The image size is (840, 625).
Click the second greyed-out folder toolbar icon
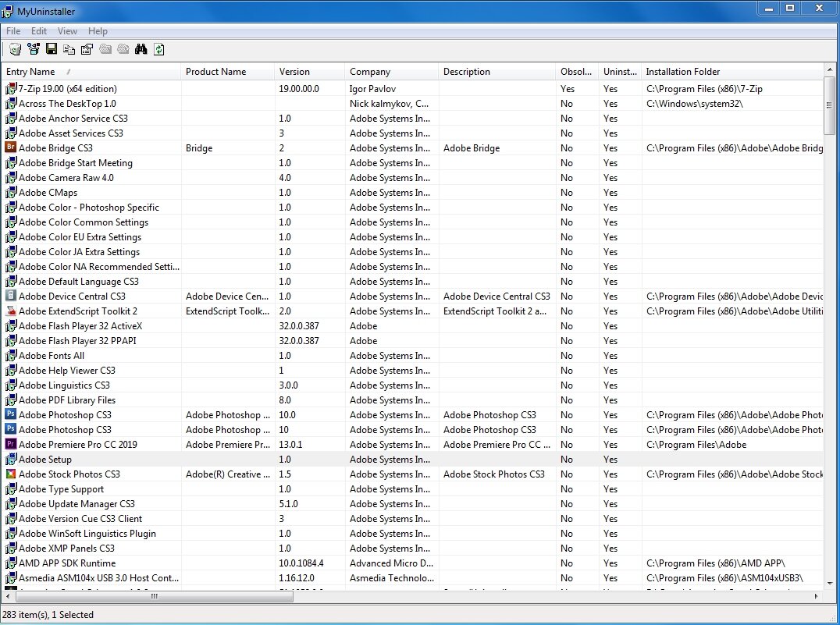coord(123,49)
